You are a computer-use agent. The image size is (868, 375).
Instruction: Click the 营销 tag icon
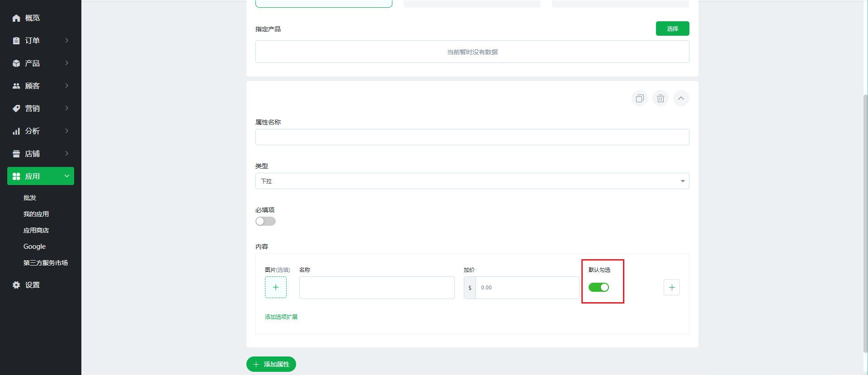point(16,109)
